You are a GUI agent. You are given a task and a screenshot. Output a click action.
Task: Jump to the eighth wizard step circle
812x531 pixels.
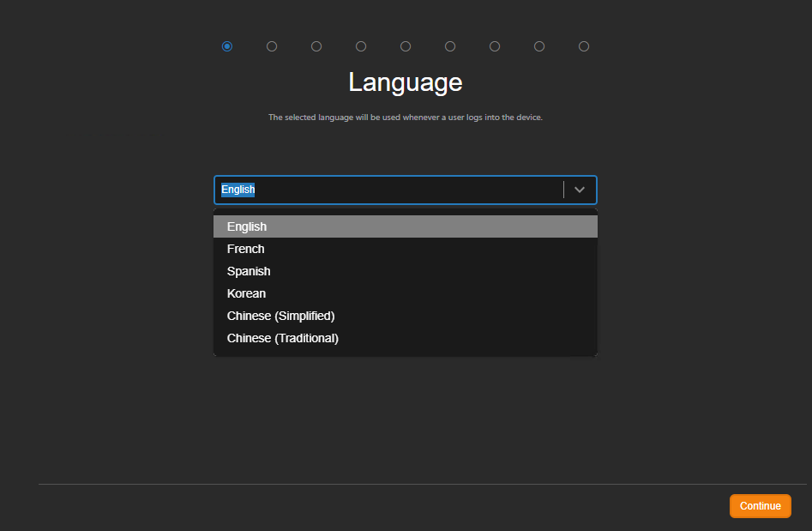point(539,46)
